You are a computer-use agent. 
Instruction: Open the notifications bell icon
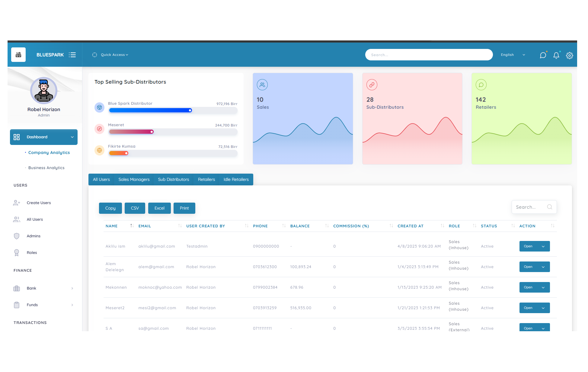tap(556, 55)
